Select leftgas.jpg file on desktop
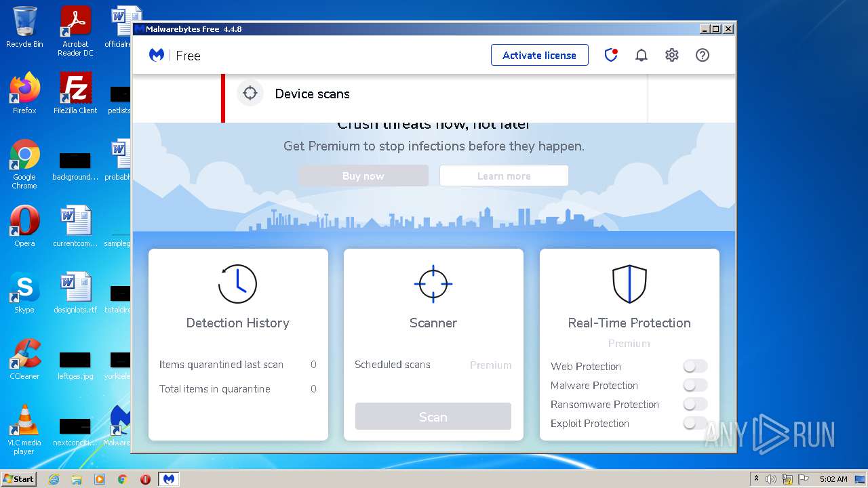The image size is (868, 488). pos(75,365)
